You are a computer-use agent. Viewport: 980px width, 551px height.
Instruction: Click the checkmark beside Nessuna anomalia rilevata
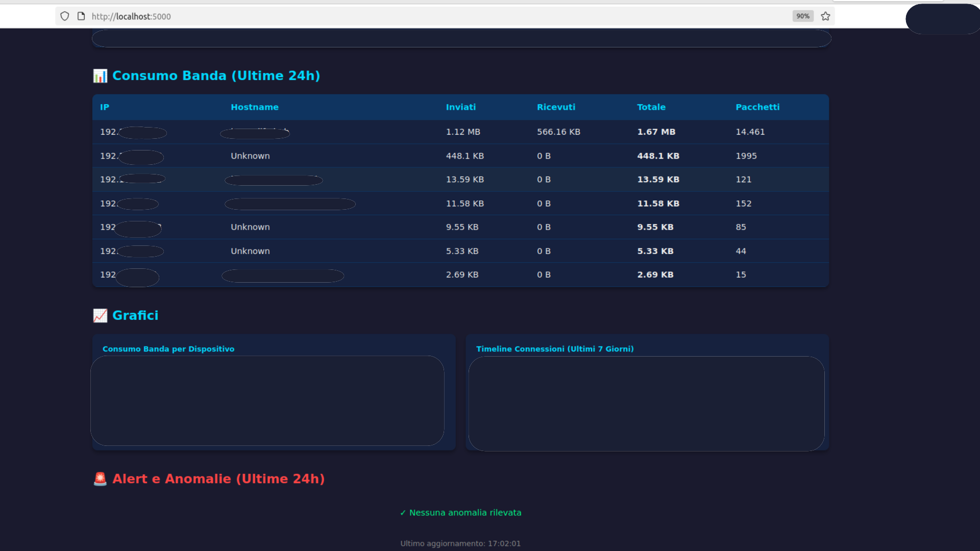coord(403,512)
